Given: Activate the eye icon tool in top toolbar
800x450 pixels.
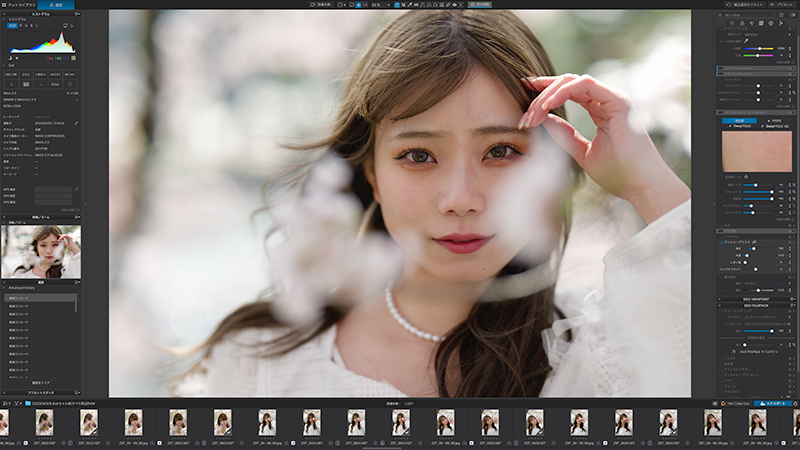Looking at the screenshot, I should [x=455, y=5].
